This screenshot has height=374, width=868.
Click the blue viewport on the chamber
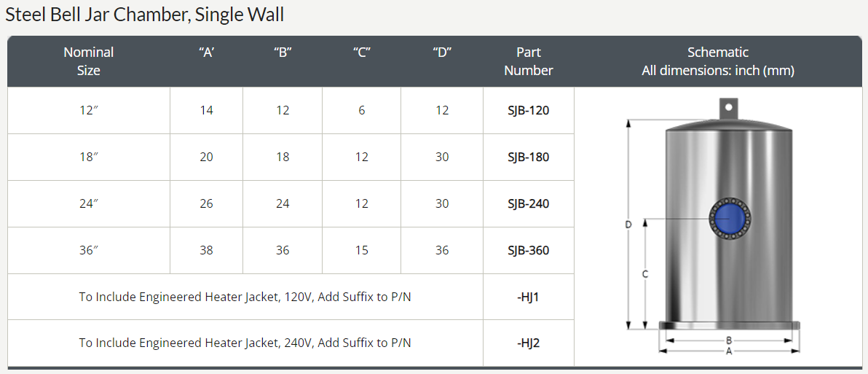tap(730, 219)
